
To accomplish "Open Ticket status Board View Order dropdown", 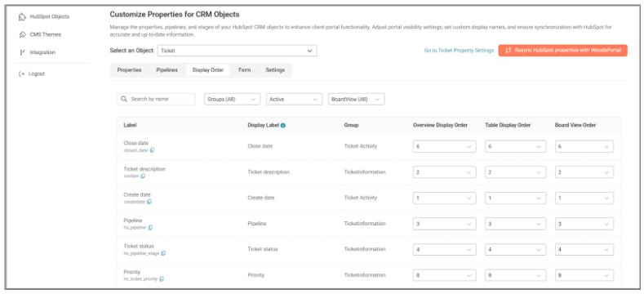I will point(584,250).
